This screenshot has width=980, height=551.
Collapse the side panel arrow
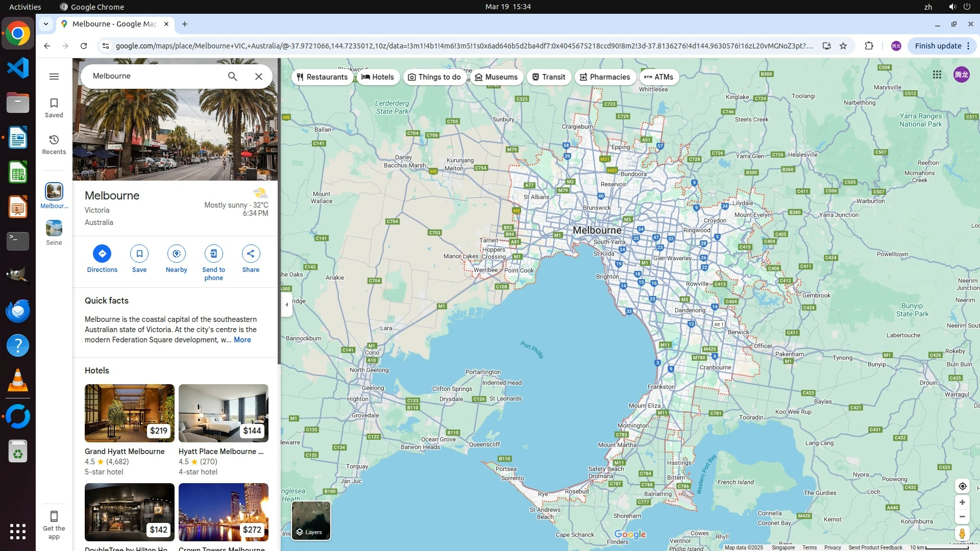(286, 305)
